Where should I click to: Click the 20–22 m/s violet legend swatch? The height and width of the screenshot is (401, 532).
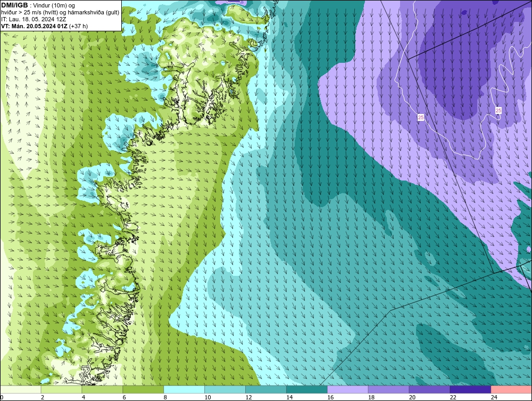pos(429,389)
